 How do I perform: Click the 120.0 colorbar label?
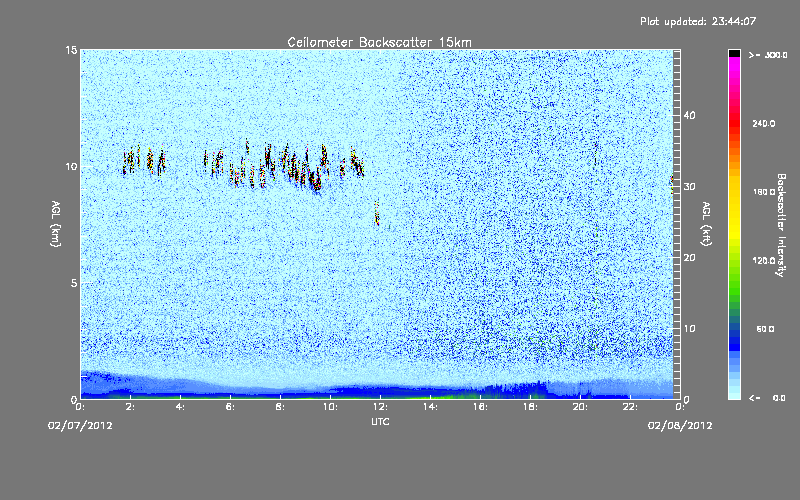[764, 261]
